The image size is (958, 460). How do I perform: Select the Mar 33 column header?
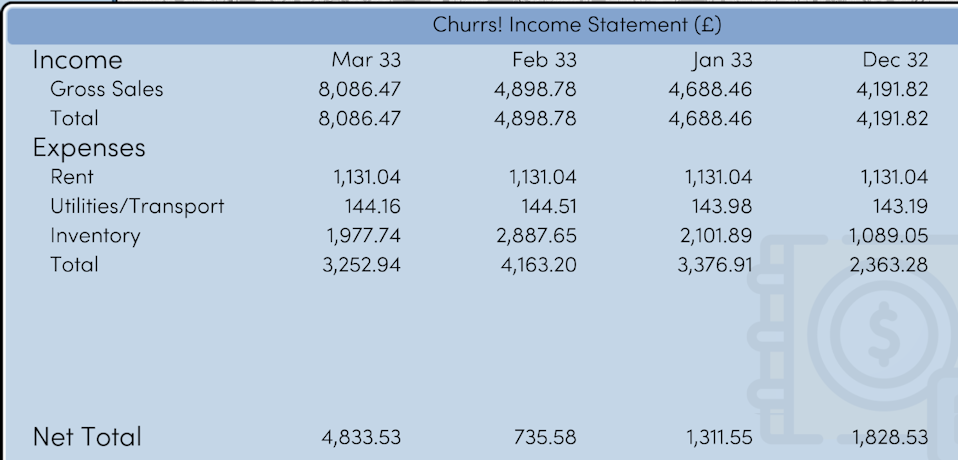click(x=366, y=60)
